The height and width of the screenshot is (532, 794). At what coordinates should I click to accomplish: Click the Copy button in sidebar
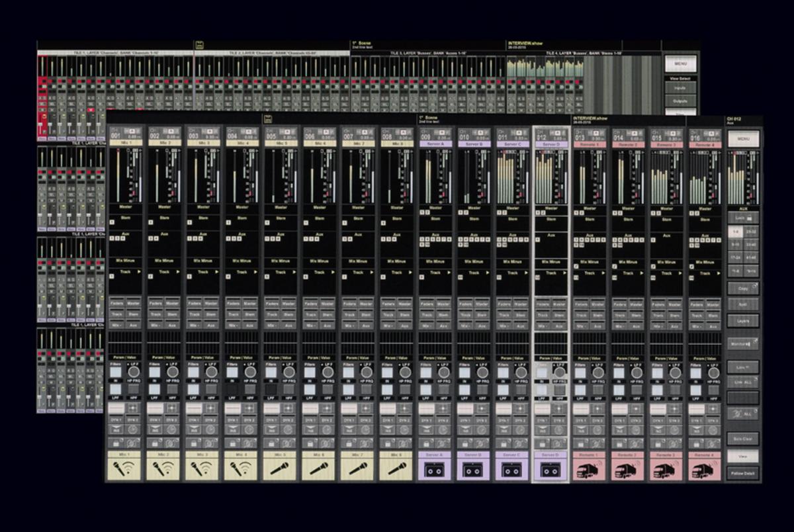tap(744, 288)
